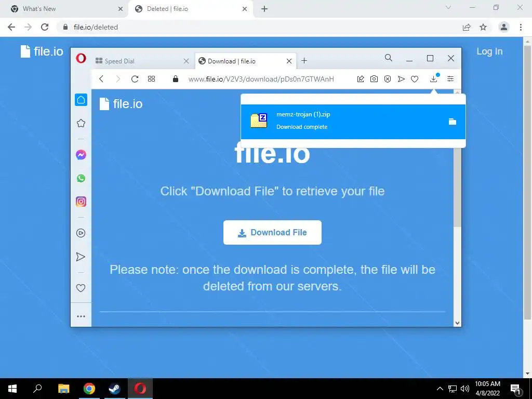Click the Opera address bar lock icon

(x=176, y=79)
